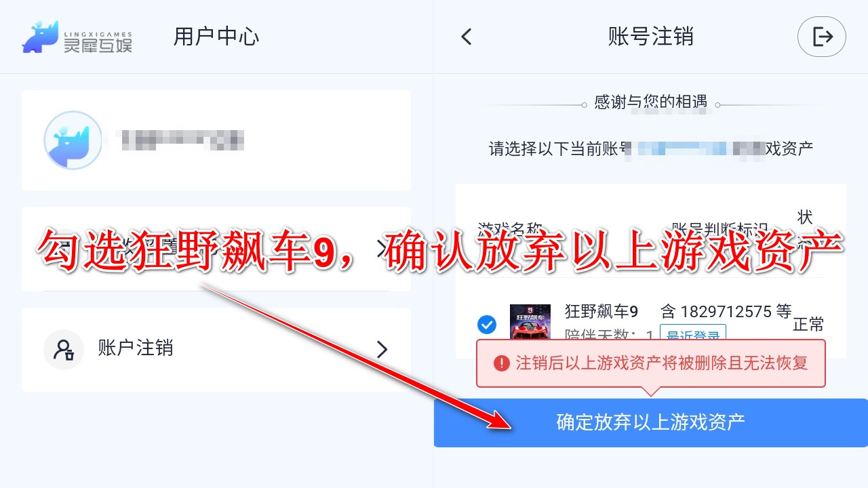Select the 含 1829712575 等 account identifier

[x=726, y=312]
